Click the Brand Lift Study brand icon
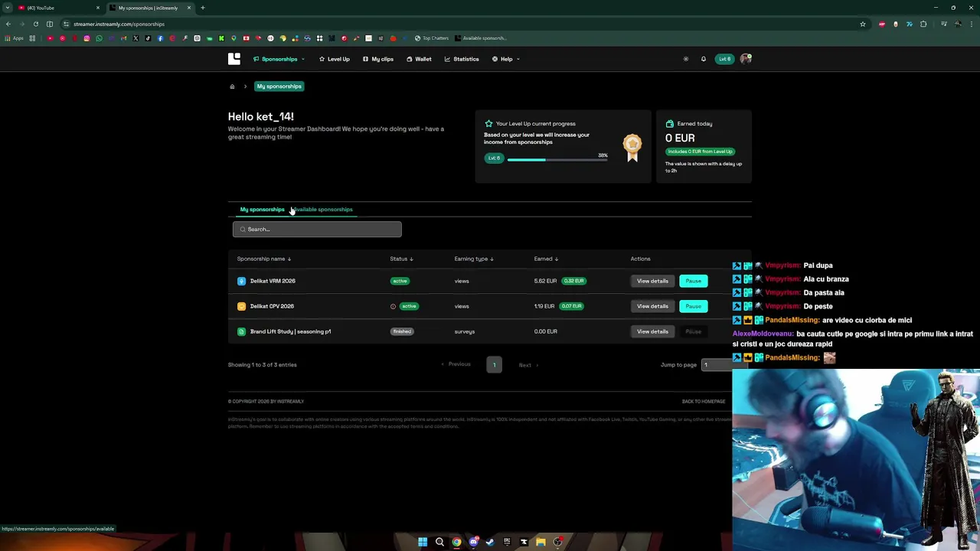Viewport: 980px width, 551px height. (241, 331)
